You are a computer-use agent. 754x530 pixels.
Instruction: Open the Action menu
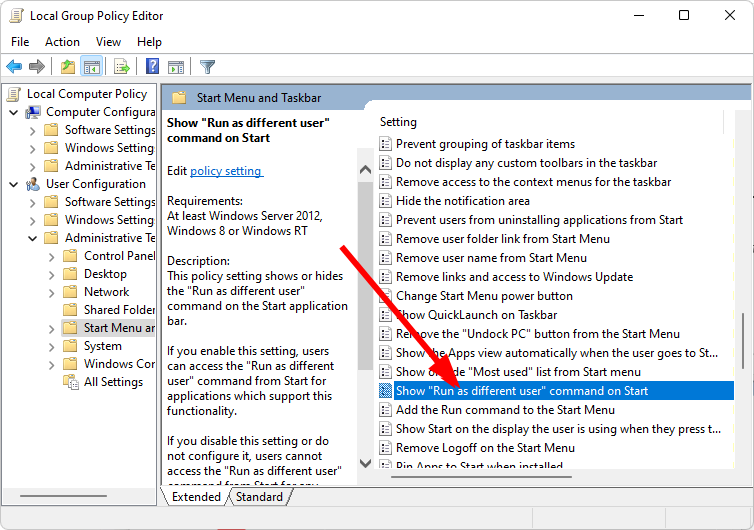[x=62, y=42]
